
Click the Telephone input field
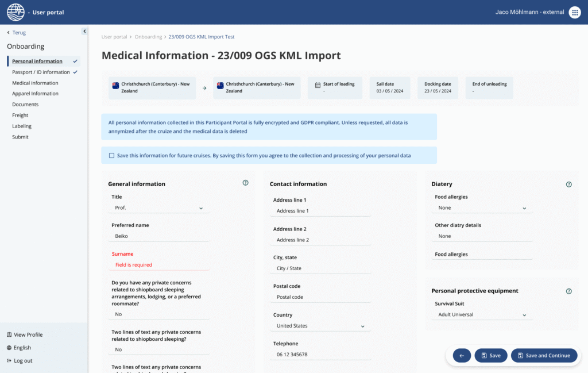click(x=320, y=354)
